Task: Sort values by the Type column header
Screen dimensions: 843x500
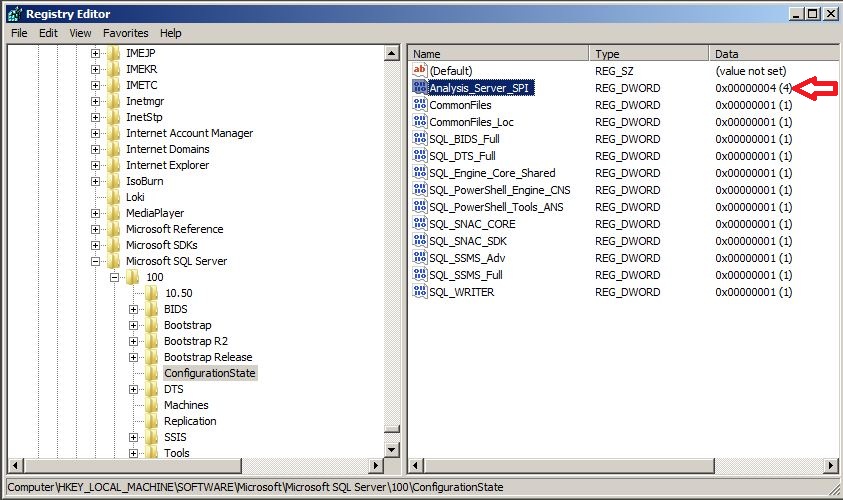Action: click(x=649, y=54)
